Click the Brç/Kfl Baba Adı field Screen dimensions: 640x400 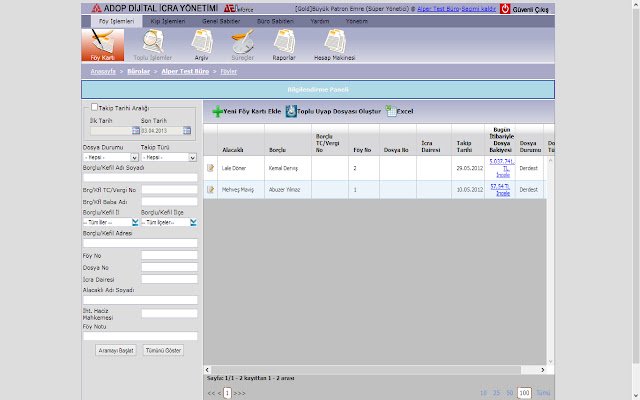coord(169,202)
